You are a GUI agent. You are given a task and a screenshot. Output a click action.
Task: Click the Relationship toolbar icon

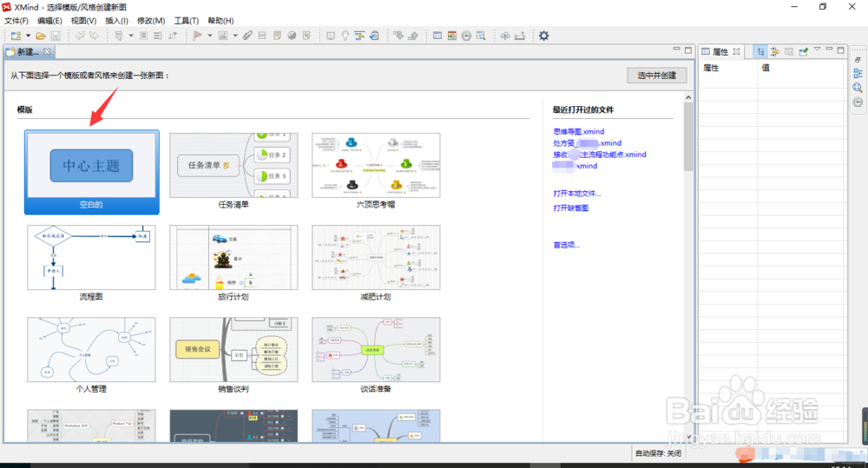pyautogui.click(x=172, y=36)
